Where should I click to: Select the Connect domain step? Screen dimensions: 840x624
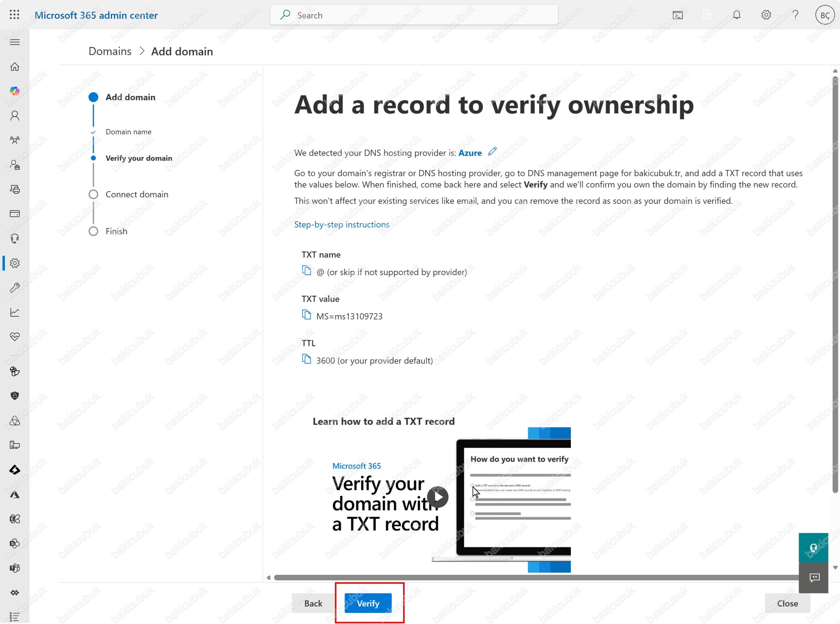click(137, 194)
